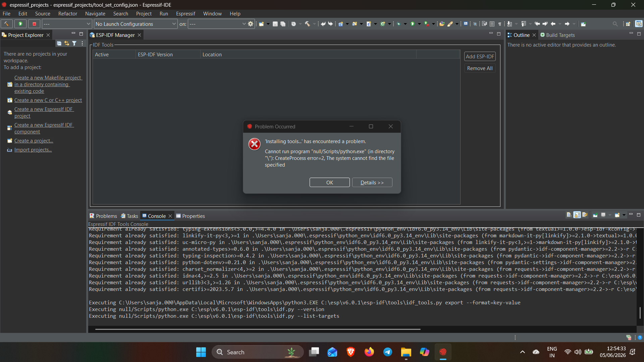Click OK in Problem Occurred dialog
Screen dimensions: 644x362
coord(329,182)
